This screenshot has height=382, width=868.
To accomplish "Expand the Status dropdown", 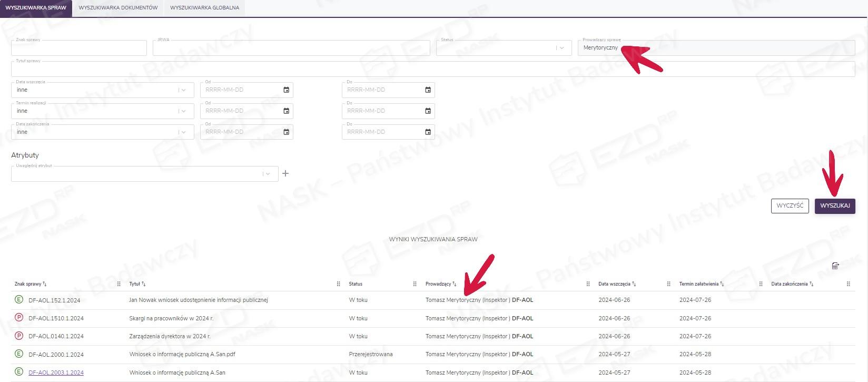I will (561, 48).
